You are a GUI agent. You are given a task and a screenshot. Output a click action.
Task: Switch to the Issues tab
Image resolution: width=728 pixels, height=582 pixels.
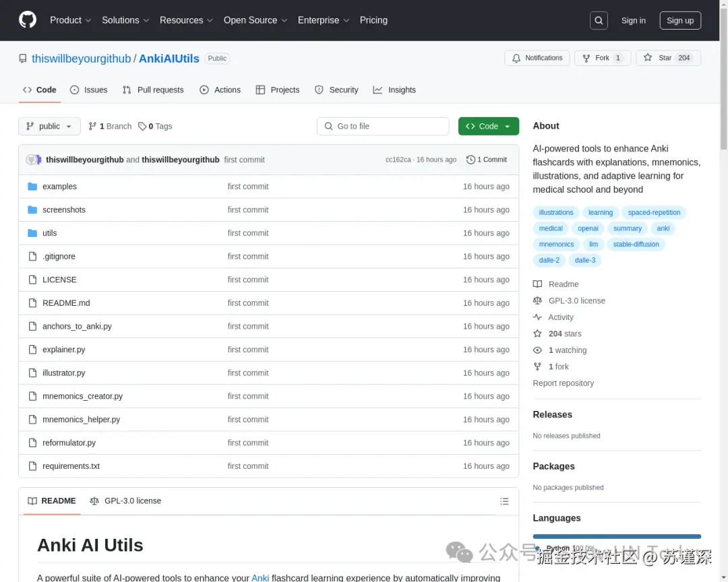pyautogui.click(x=89, y=90)
